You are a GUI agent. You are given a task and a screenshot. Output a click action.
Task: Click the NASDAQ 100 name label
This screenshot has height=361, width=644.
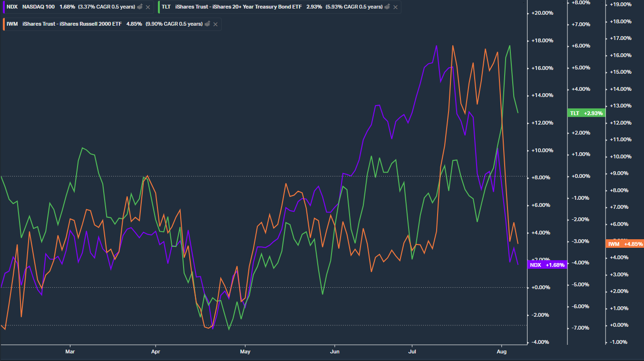[x=39, y=7]
